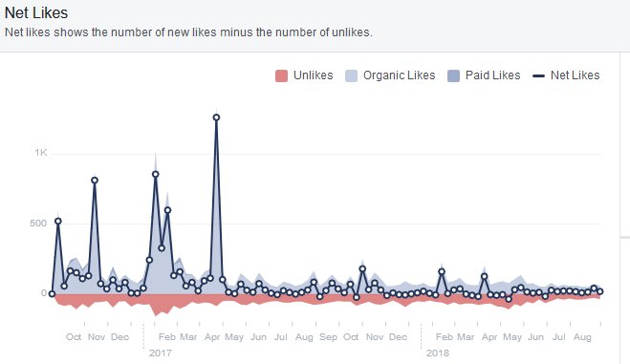Click the 500 y-axis label
Image resolution: width=630 pixels, height=364 pixels.
point(38,224)
